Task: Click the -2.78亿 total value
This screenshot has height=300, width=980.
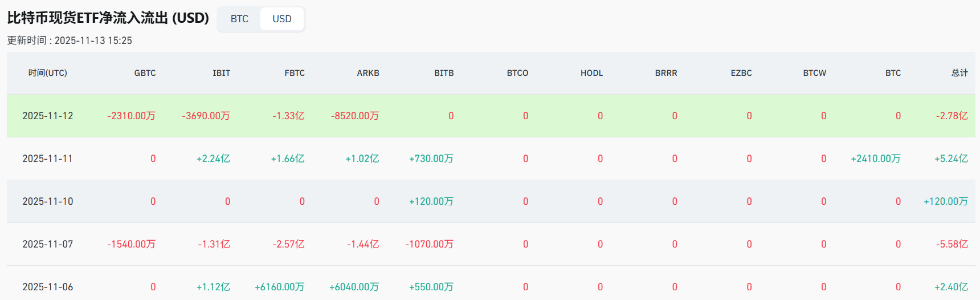Action: tap(952, 116)
